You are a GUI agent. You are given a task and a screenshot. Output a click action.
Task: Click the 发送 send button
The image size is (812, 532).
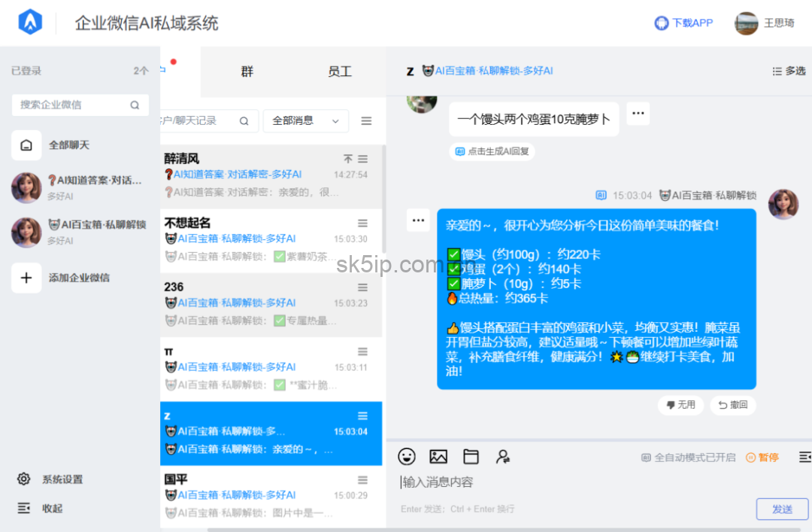pyautogui.click(x=782, y=509)
